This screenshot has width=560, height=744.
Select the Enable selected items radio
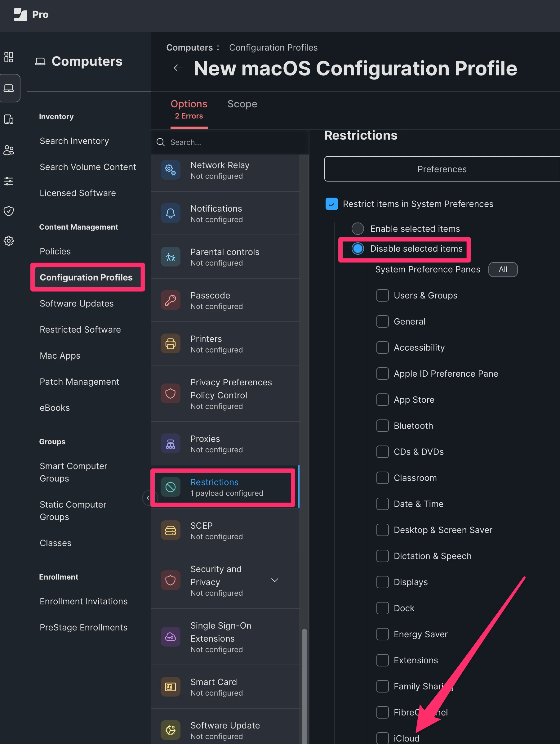click(358, 229)
